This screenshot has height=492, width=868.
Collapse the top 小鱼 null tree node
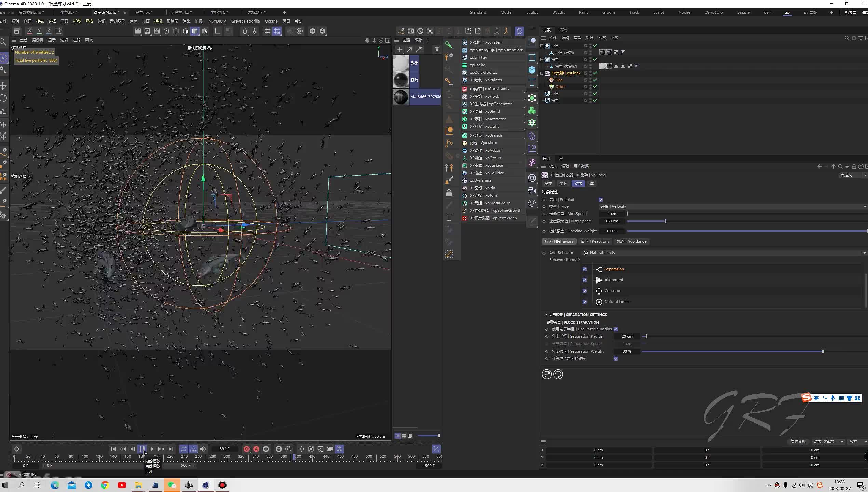(x=542, y=46)
